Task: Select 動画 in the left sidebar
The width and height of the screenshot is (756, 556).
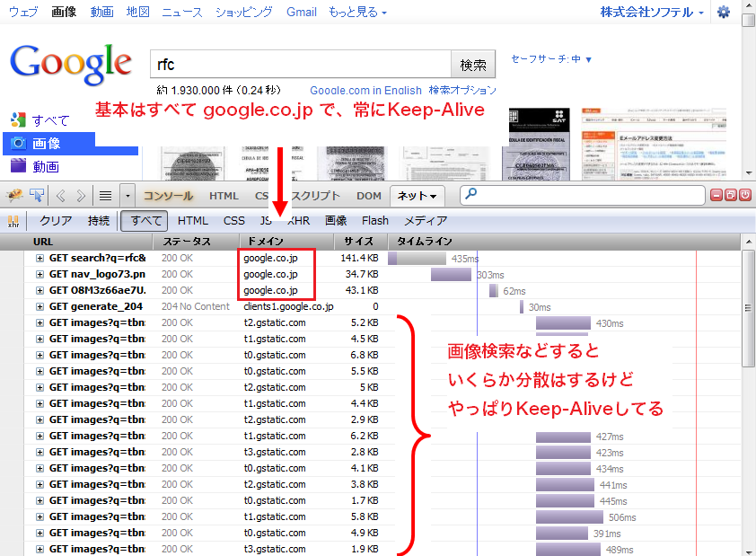Action: (x=46, y=166)
